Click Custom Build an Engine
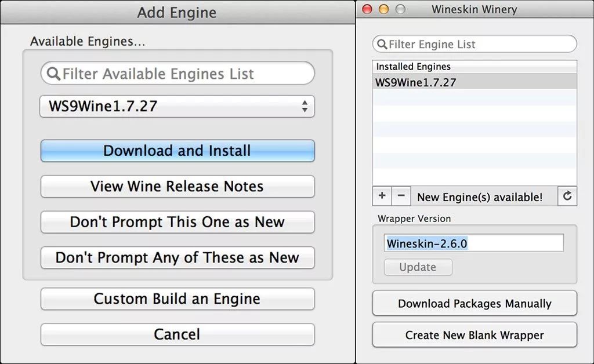The width and height of the screenshot is (594, 364). [x=178, y=299]
